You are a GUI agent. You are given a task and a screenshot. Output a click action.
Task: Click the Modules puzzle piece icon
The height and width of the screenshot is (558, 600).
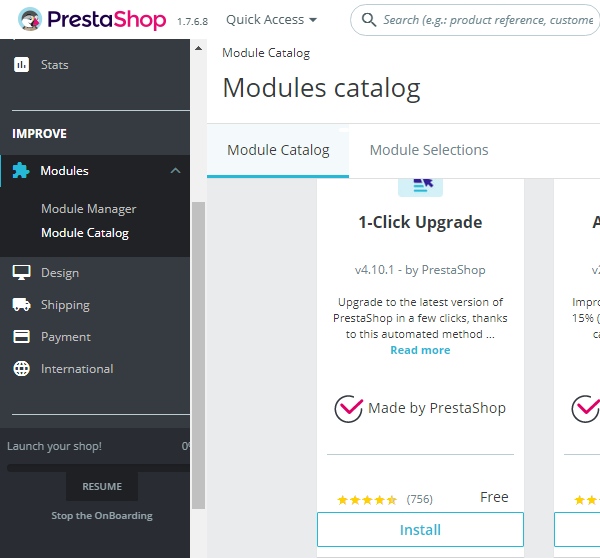(x=21, y=171)
